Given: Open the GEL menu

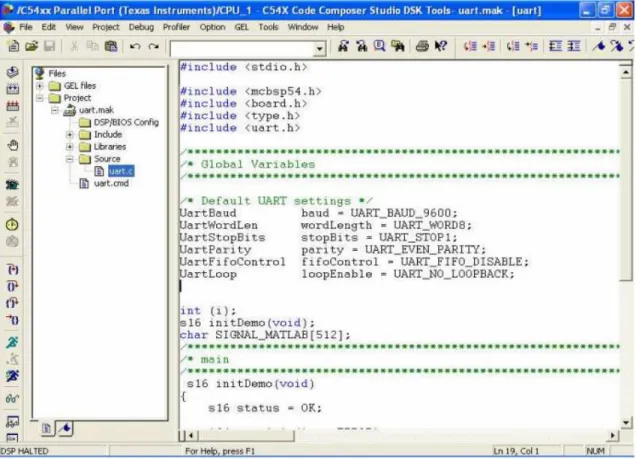Looking at the screenshot, I should tap(241, 27).
